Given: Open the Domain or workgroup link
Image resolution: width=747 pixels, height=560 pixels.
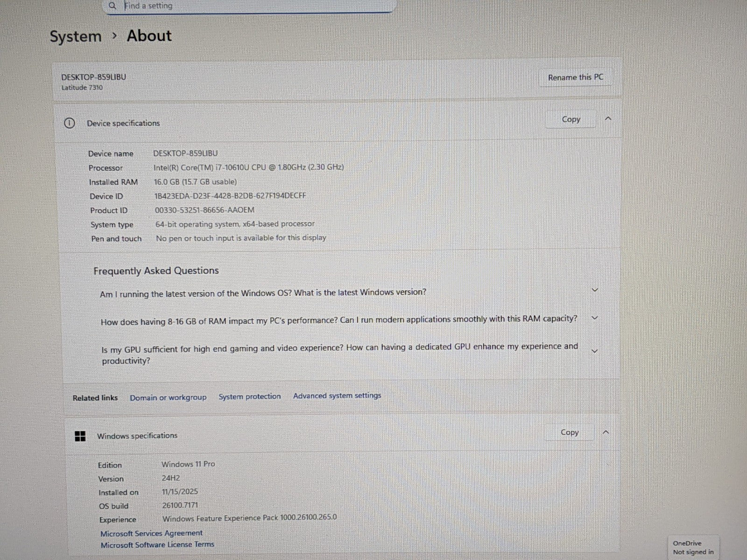Looking at the screenshot, I should [x=168, y=398].
